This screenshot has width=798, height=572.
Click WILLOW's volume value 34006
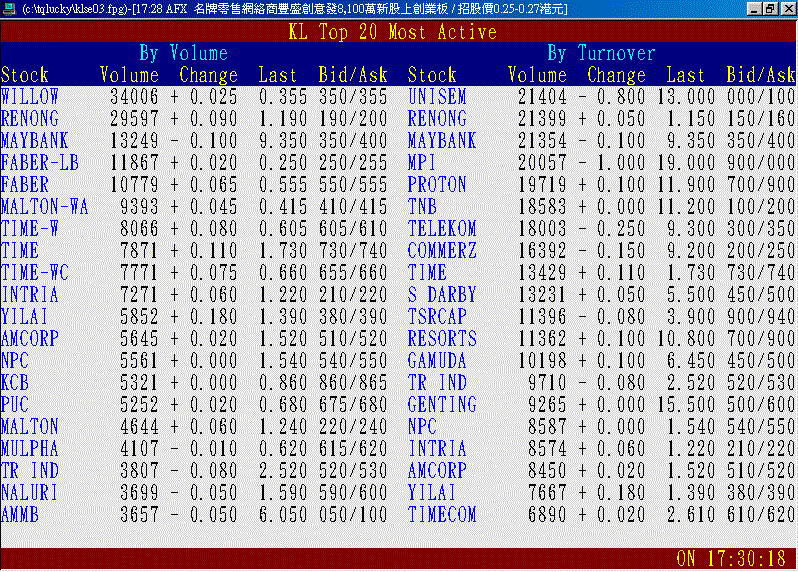tap(134, 97)
